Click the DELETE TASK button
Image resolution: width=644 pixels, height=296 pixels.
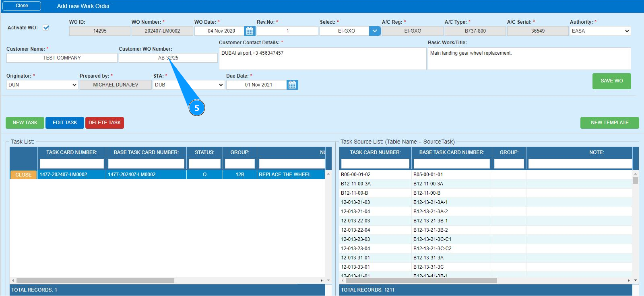(105, 123)
